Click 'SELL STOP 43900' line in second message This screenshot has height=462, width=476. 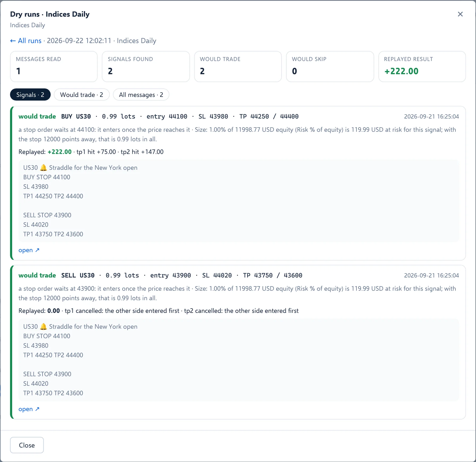[47, 374]
